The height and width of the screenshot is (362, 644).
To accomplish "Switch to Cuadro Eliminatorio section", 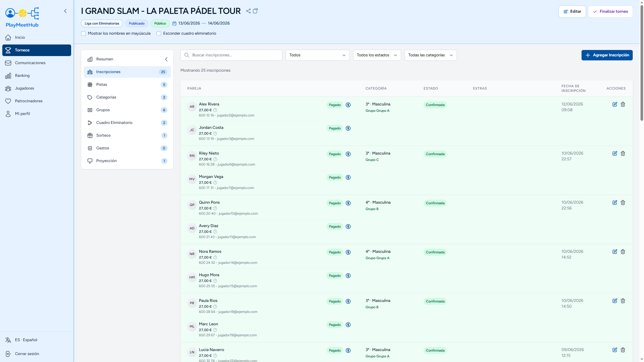I will pyautogui.click(x=127, y=123).
